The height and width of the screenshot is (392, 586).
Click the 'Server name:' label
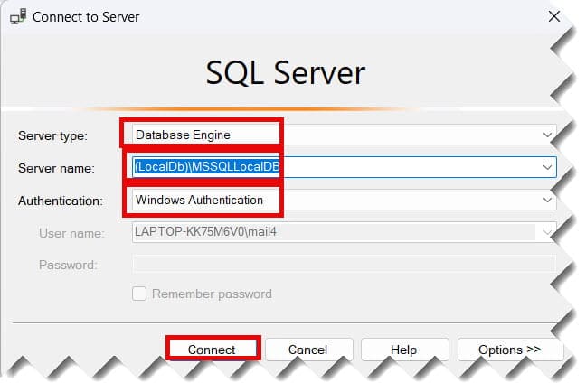pos(56,168)
